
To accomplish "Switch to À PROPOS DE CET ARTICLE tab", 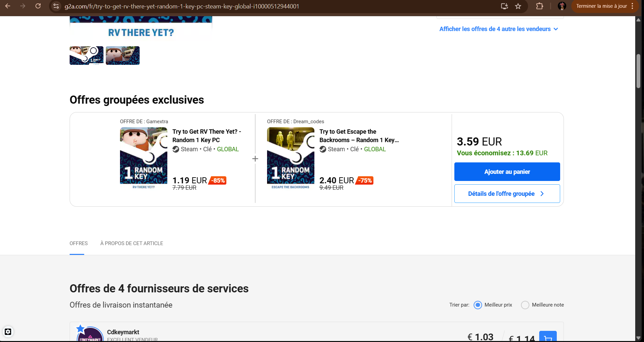I will tap(132, 243).
